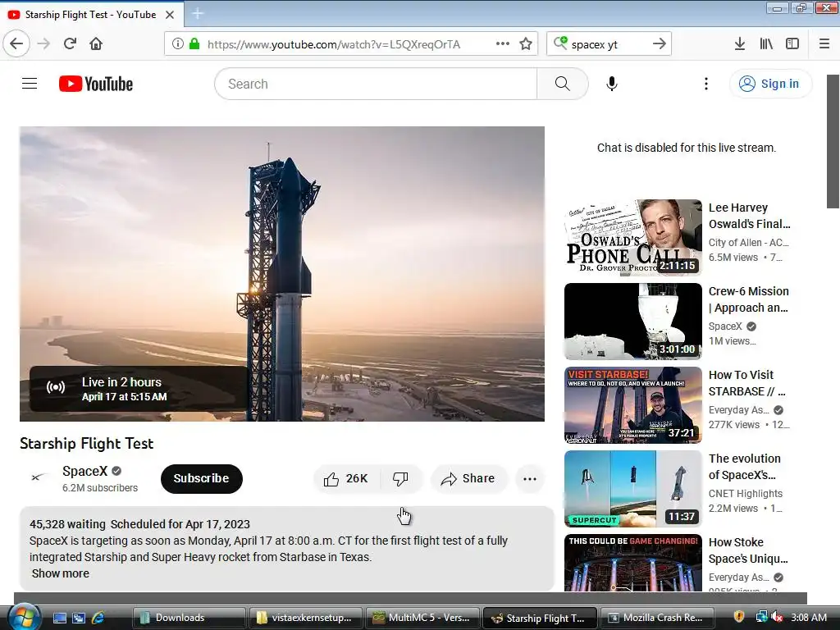Open YouTube settings three-dot menu
840x630 pixels.
706,84
